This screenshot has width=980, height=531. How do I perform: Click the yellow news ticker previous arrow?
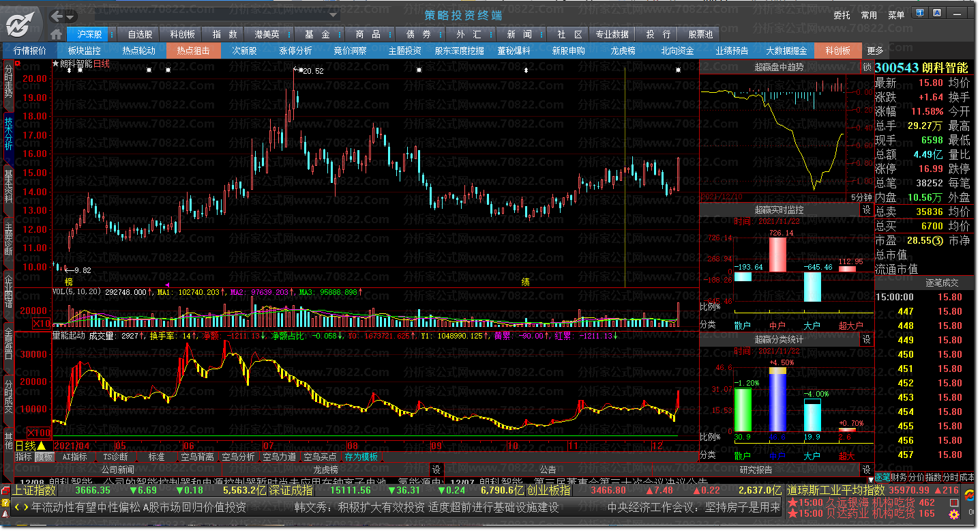tap(17, 507)
